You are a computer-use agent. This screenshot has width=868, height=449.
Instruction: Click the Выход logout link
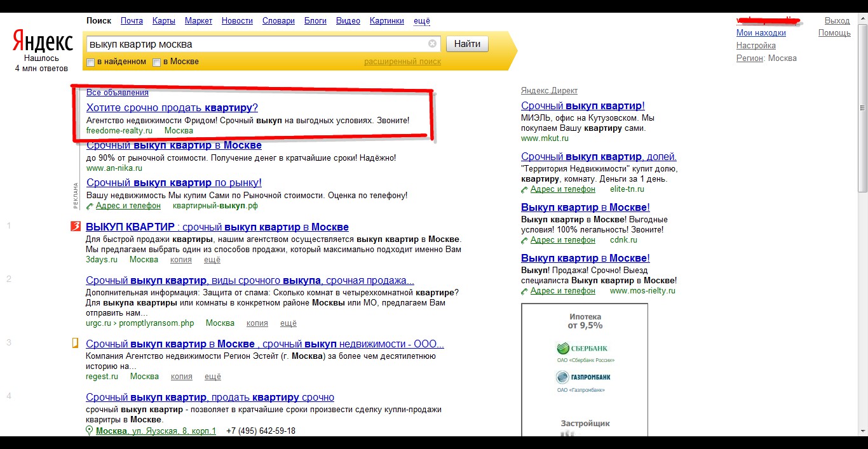point(837,21)
